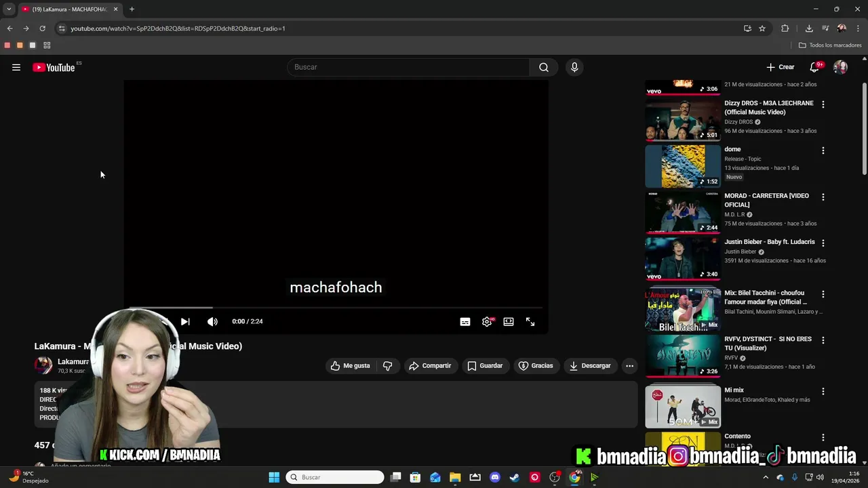This screenshot has width=868, height=488.
Task: Play MORAD CARRETERA thumbnail
Action: tap(683, 212)
